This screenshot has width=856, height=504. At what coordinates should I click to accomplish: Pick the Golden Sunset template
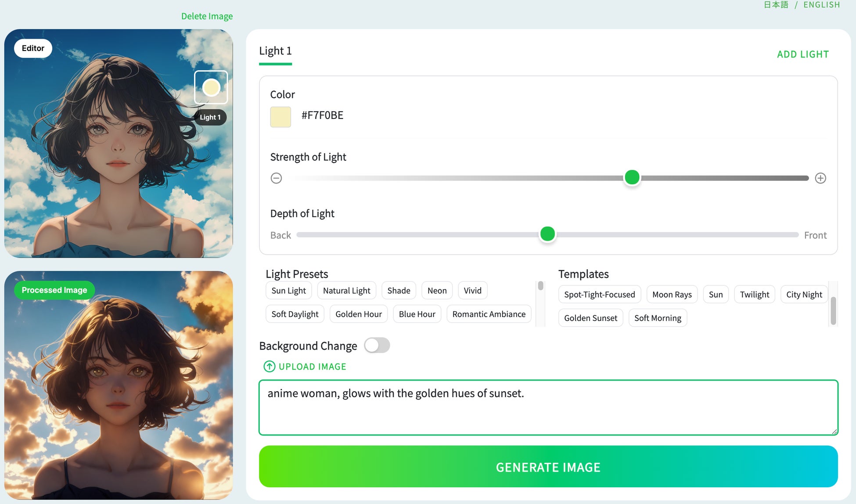(590, 318)
